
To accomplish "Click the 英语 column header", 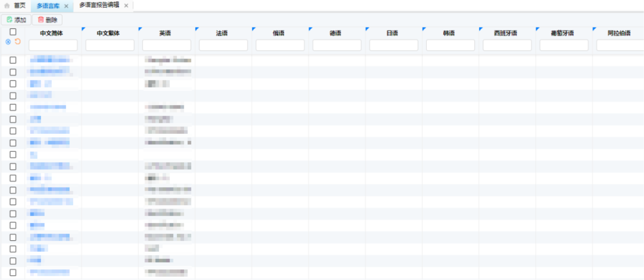I will coord(165,33).
